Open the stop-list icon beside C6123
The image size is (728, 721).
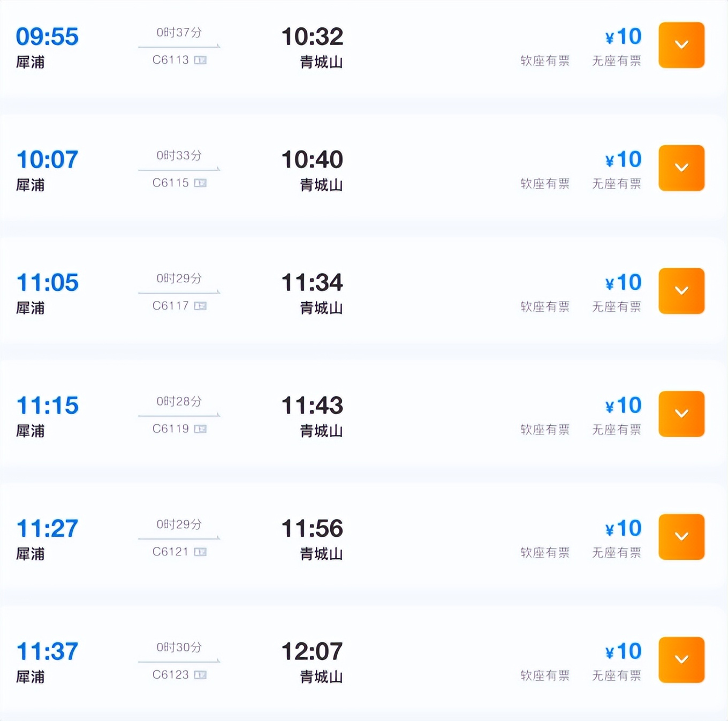(x=200, y=675)
